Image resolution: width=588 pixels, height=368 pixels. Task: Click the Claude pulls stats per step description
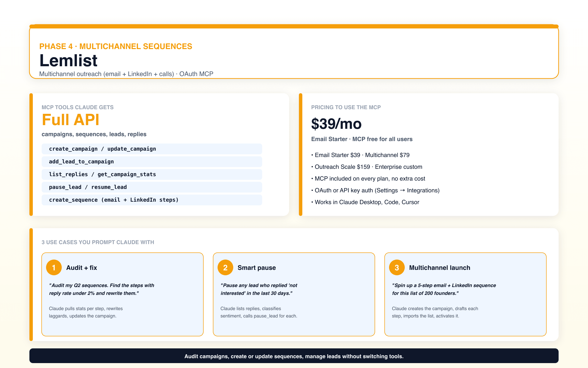(86, 312)
